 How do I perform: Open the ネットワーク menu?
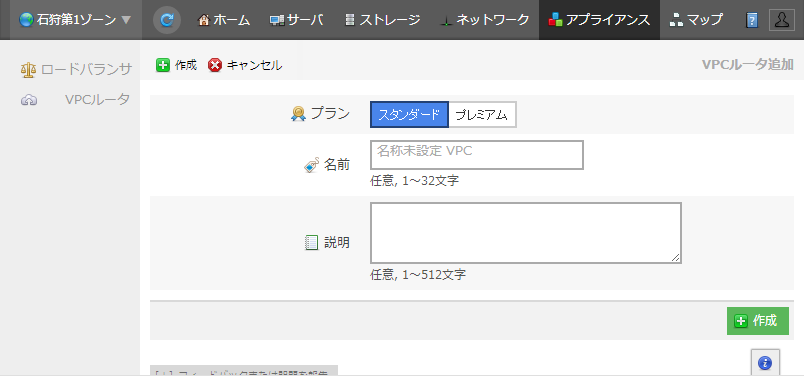[485, 20]
